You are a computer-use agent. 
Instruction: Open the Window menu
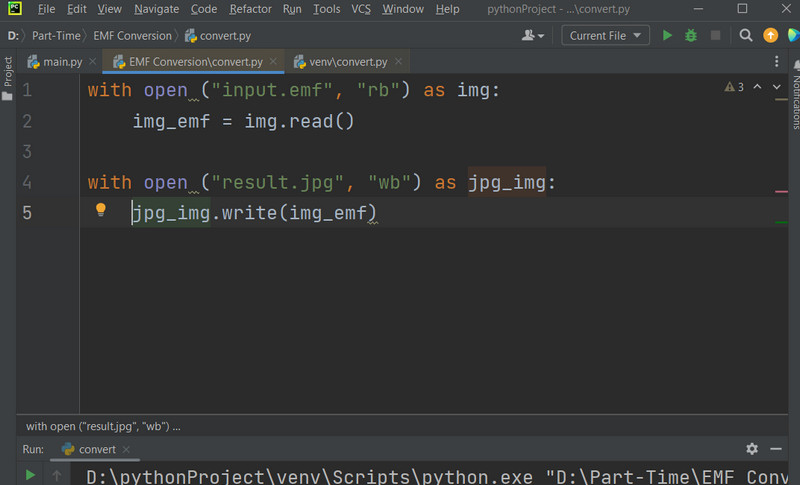[x=403, y=9]
